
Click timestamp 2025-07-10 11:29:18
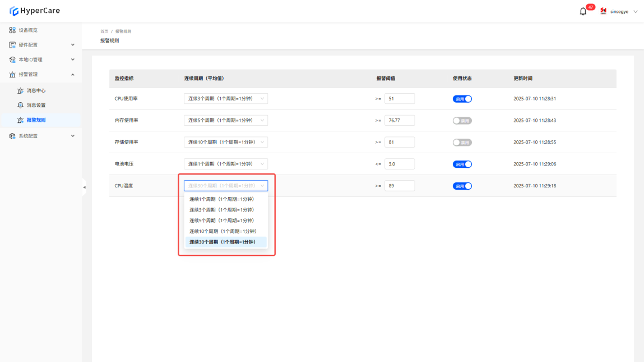click(x=535, y=186)
